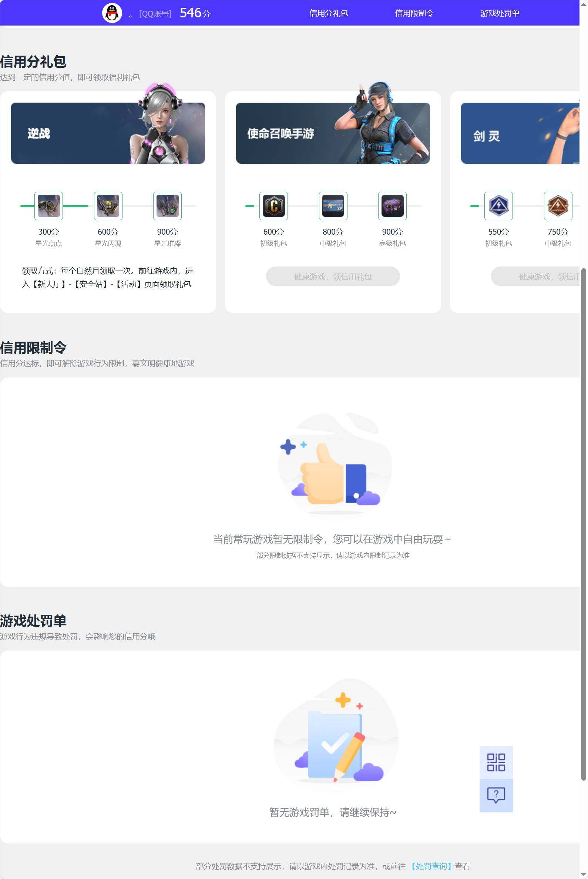This screenshot has width=588, height=879.
Task: Click the 当前常玩游戏暂无限制令 message
Action: (x=332, y=539)
